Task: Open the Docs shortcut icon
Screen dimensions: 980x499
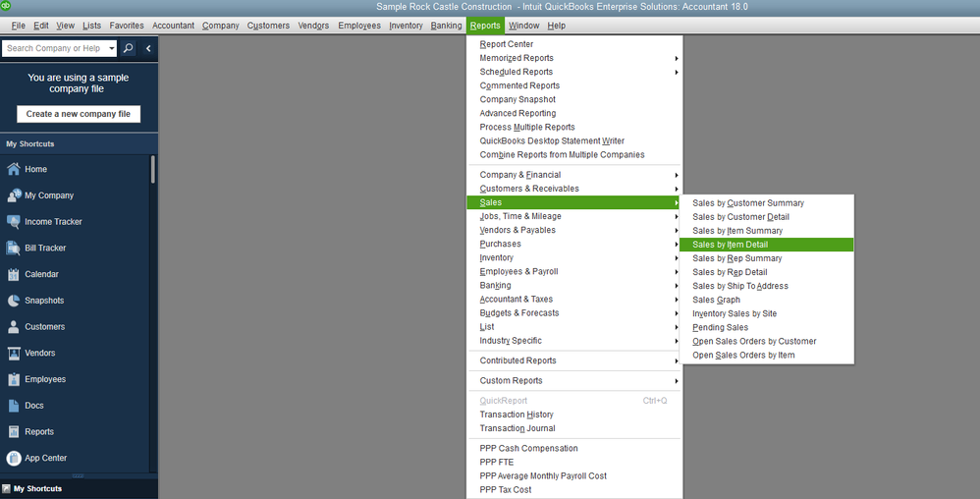Action: 13,406
